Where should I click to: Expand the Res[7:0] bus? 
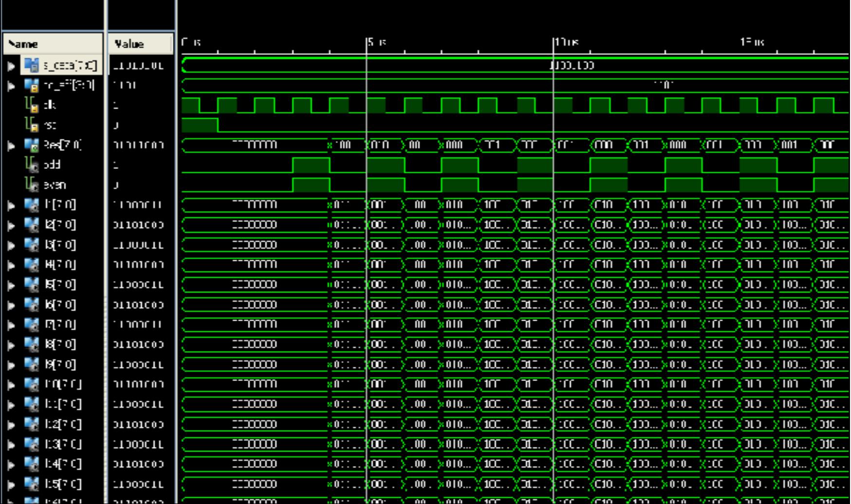point(11,145)
